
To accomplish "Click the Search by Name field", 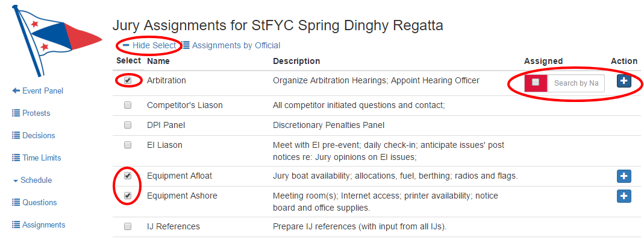I will [576, 83].
